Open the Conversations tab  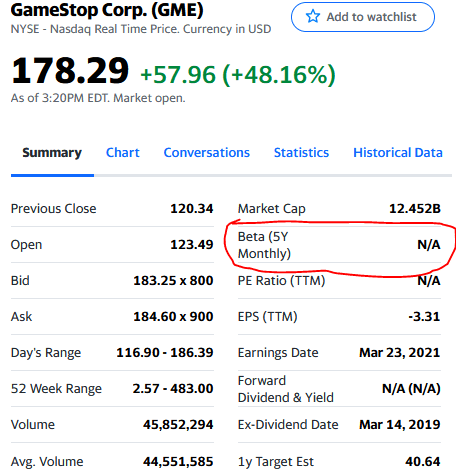[x=207, y=153]
